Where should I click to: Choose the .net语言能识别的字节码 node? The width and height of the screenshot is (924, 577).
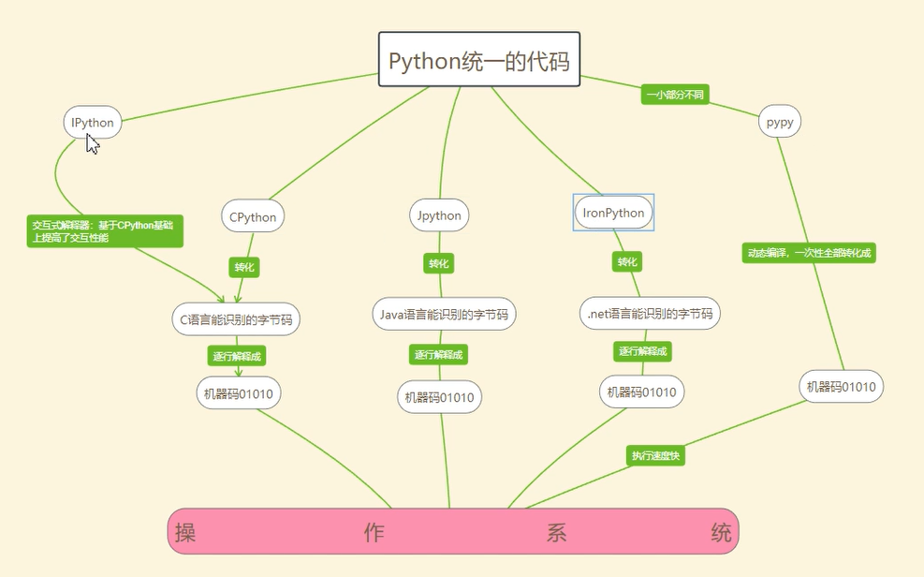(x=650, y=314)
